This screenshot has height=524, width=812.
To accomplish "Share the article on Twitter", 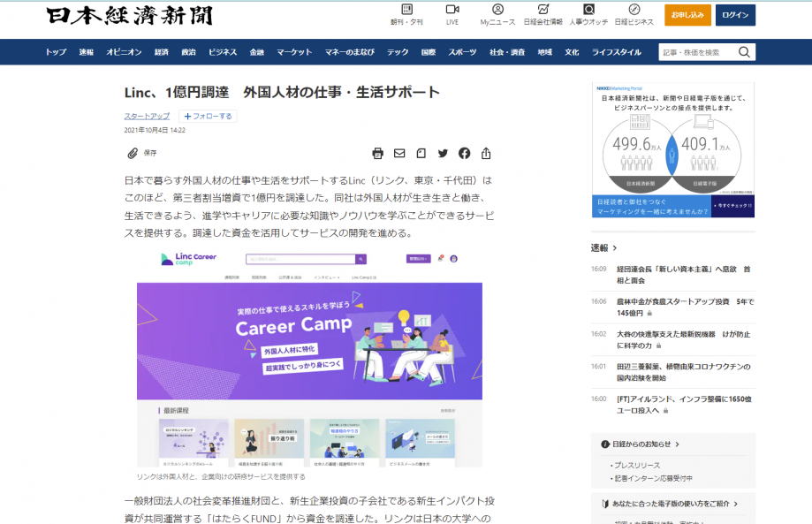I will tap(443, 153).
